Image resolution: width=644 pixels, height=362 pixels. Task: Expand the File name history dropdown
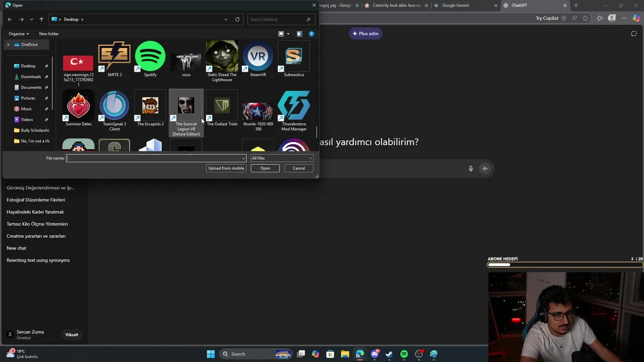[x=244, y=158]
